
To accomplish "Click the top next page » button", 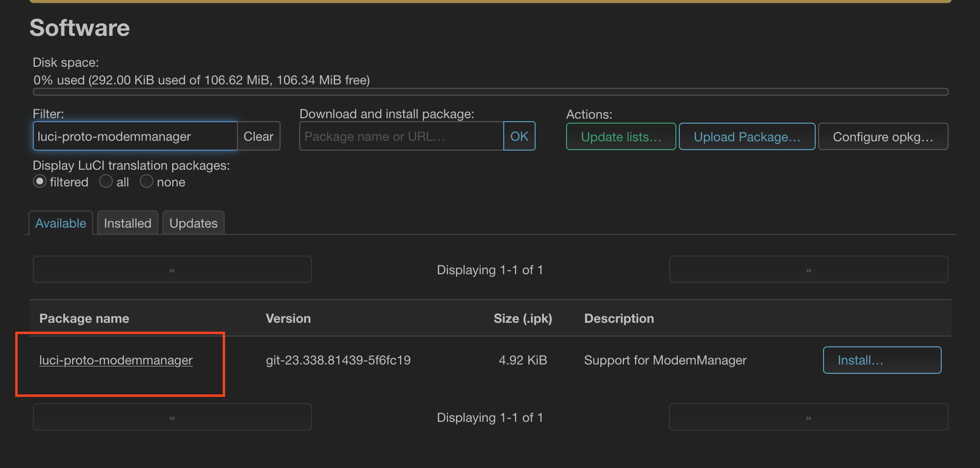I will 808,270.
